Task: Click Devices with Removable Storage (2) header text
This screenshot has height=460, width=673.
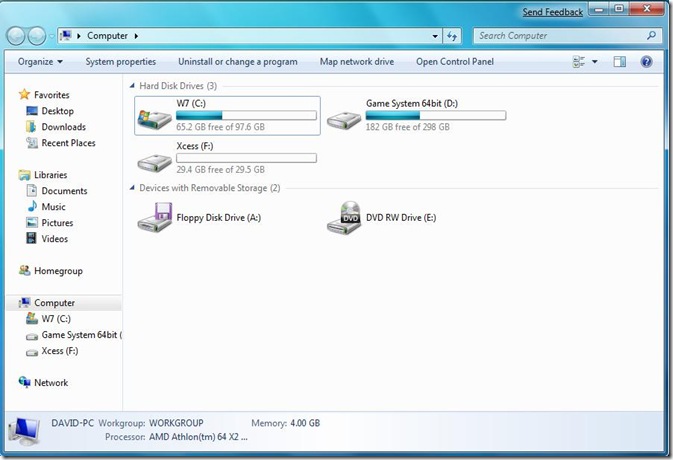Action: pyautogui.click(x=209, y=188)
